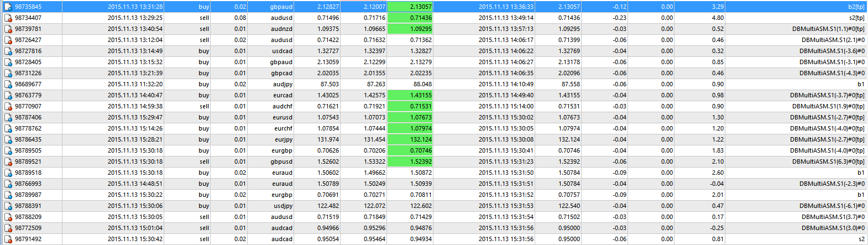Viewport: 868px width, 245px height.
Task: Click the order icon beside ticket 98766993
Action: click(x=8, y=184)
